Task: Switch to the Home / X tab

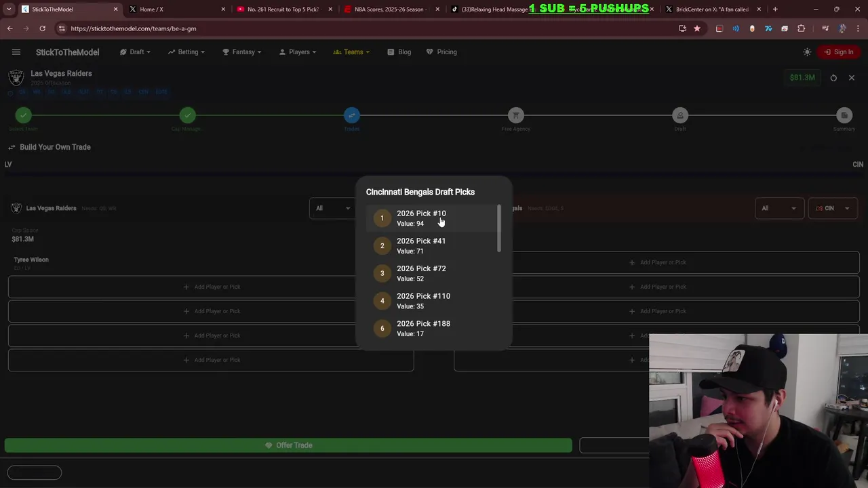Action: click(176, 9)
